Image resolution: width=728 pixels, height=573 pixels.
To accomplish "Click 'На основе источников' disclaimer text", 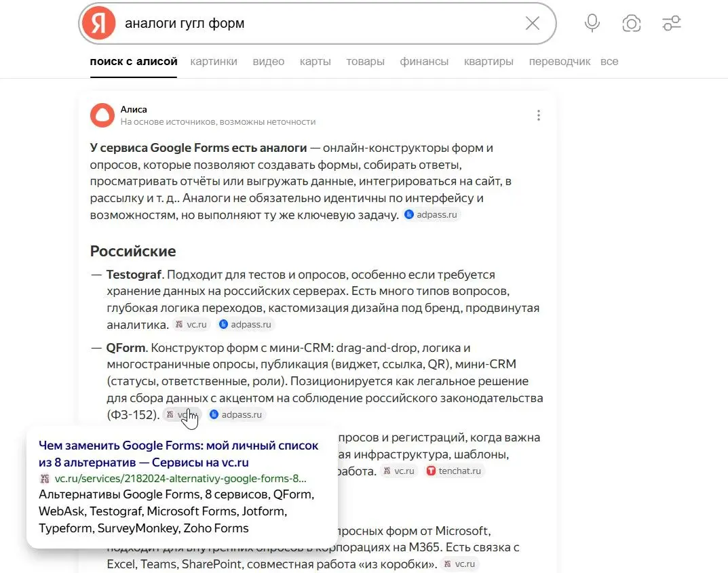I will coord(218,122).
